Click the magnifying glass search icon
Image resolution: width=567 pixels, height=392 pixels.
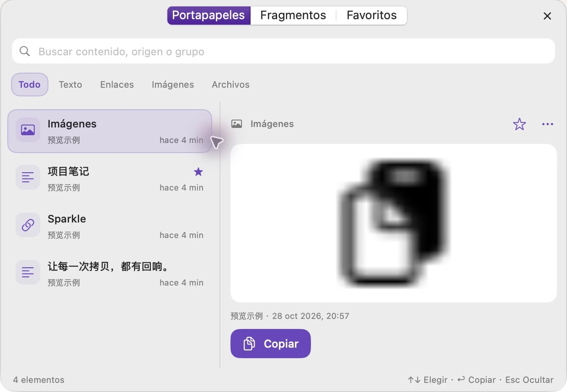click(x=25, y=51)
